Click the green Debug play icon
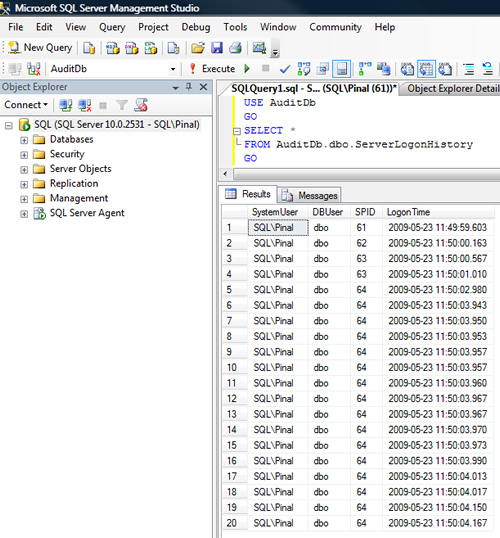The width and height of the screenshot is (500, 538). [x=247, y=69]
